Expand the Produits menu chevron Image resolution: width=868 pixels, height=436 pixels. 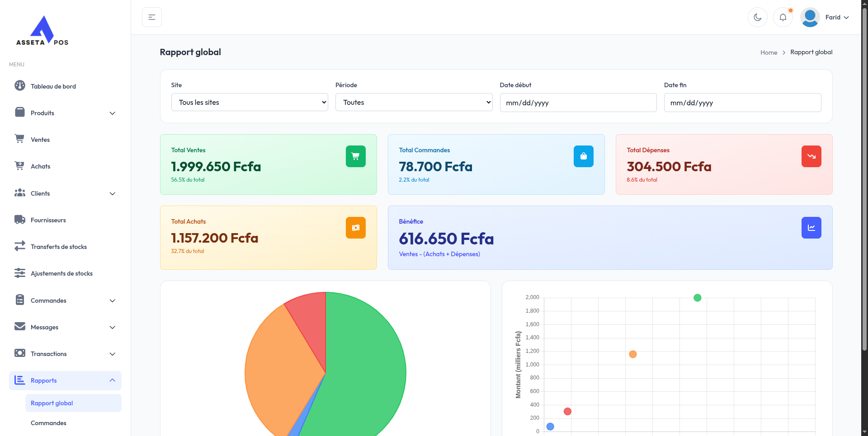[113, 113]
